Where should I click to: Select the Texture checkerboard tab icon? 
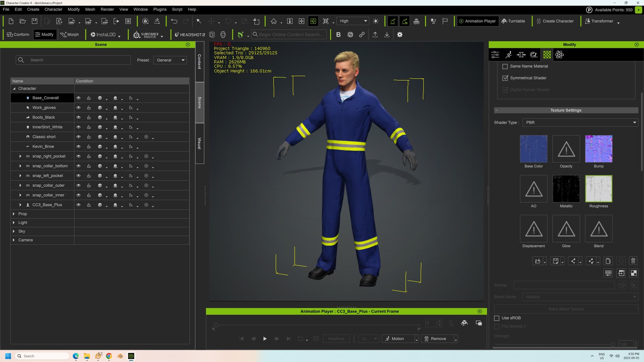click(x=547, y=55)
